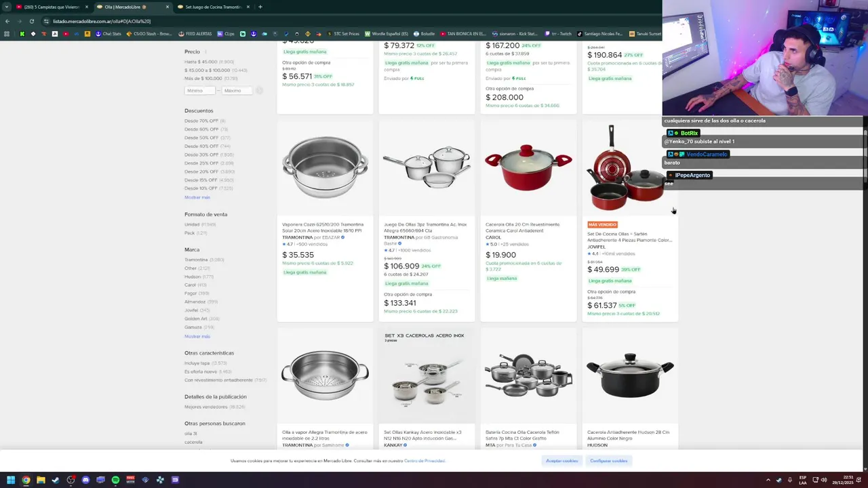Open the TAN BIONICA bookmark
The image size is (868, 488).
click(463, 34)
